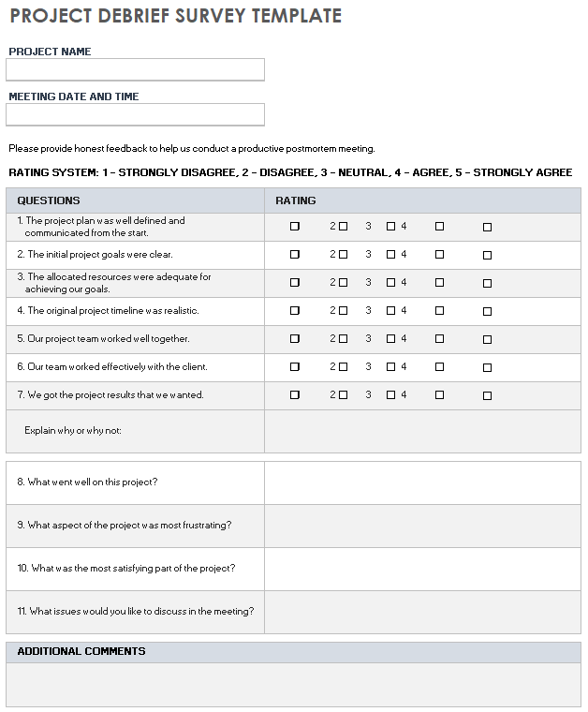Tick the second checkbox for initial project goals

tap(343, 255)
